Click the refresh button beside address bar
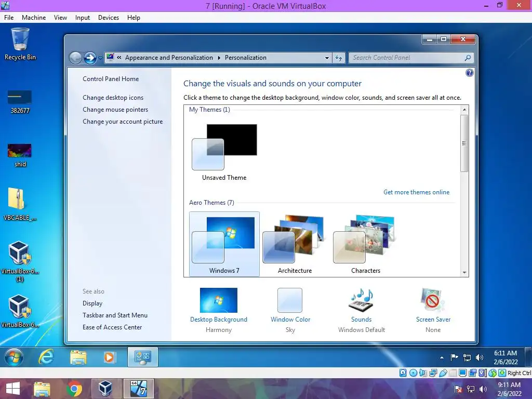This screenshot has height=399, width=532. (339, 58)
